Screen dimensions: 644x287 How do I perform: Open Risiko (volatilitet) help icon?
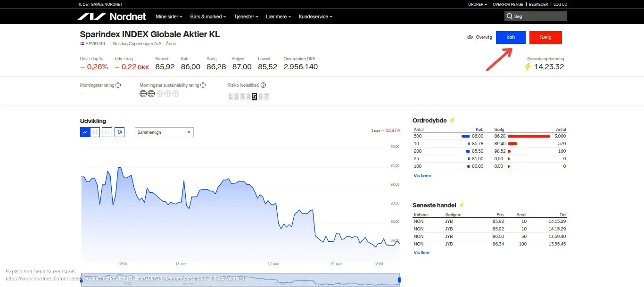pos(263,85)
